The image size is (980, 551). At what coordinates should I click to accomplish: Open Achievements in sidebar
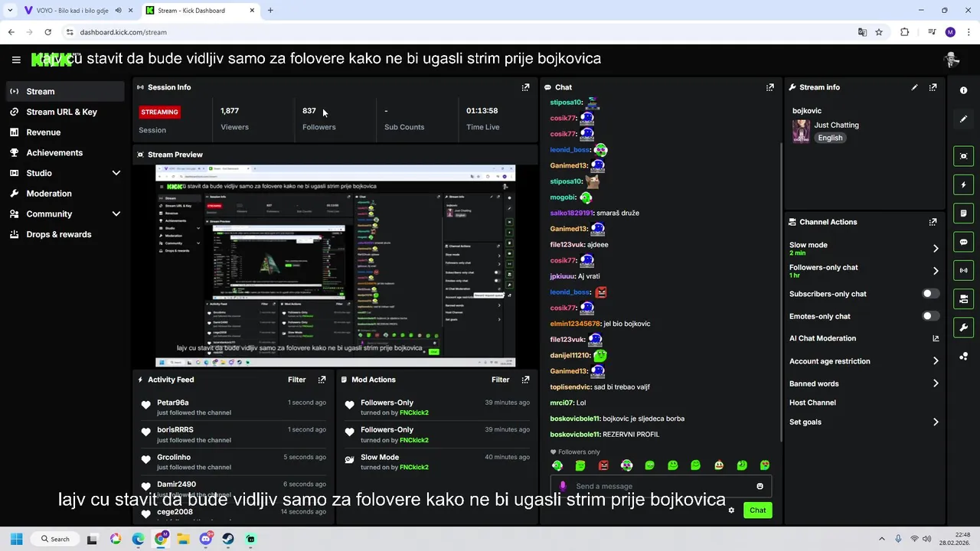[x=65, y=152]
